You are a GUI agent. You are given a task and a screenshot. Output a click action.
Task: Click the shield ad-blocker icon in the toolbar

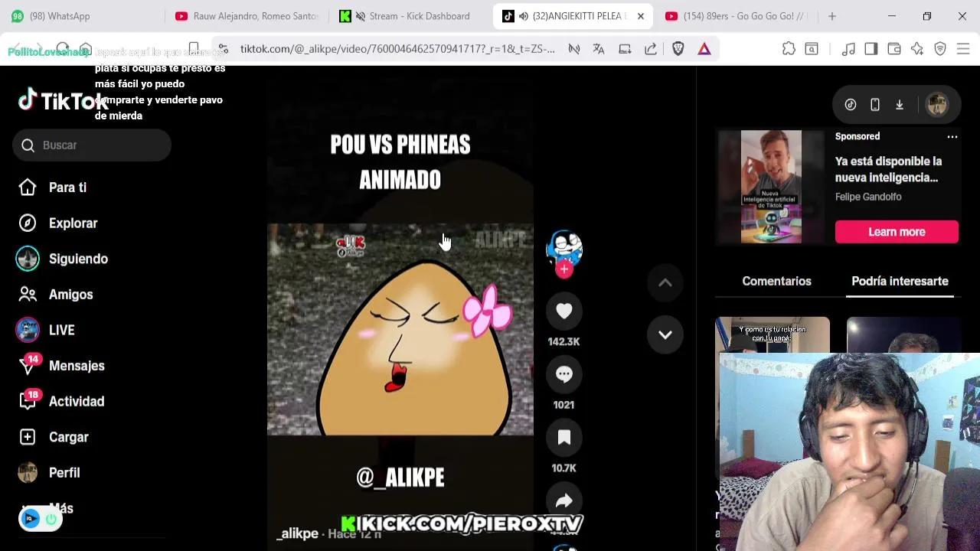[x=678, y=48]
